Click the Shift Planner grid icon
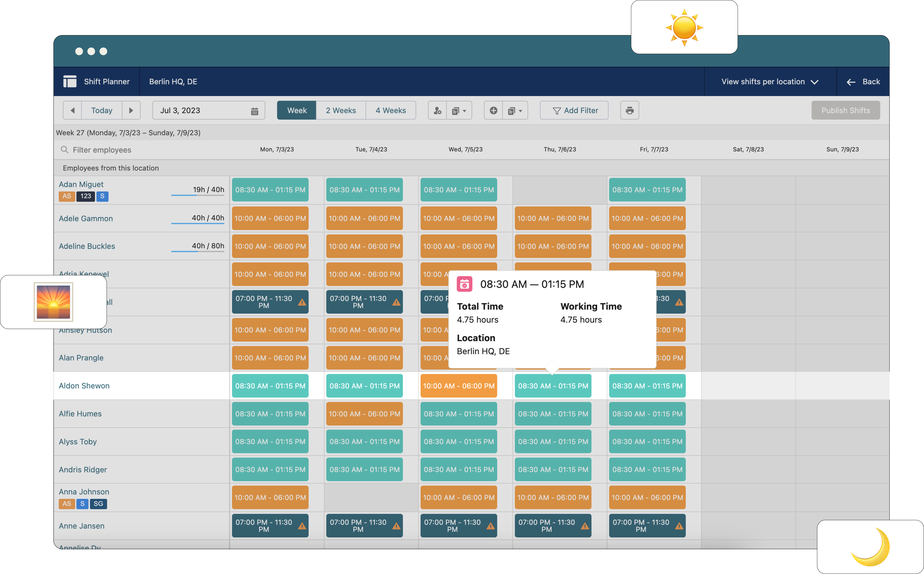Image resolution: width=924 pixels, height=574 pixels. click(x=69, y=81)
